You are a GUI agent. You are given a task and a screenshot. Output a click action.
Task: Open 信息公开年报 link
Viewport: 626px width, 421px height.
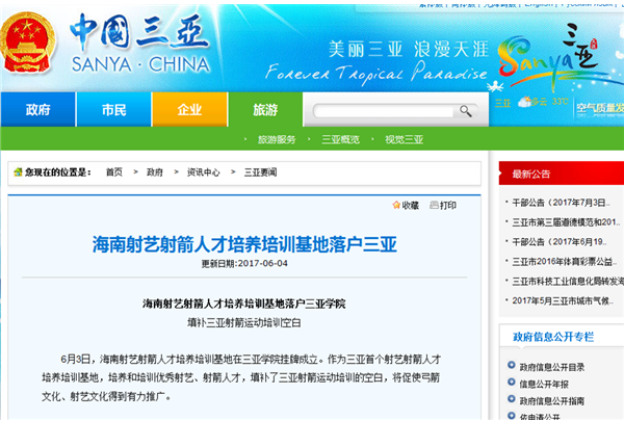pyautogui.click(x=544, y=384)
